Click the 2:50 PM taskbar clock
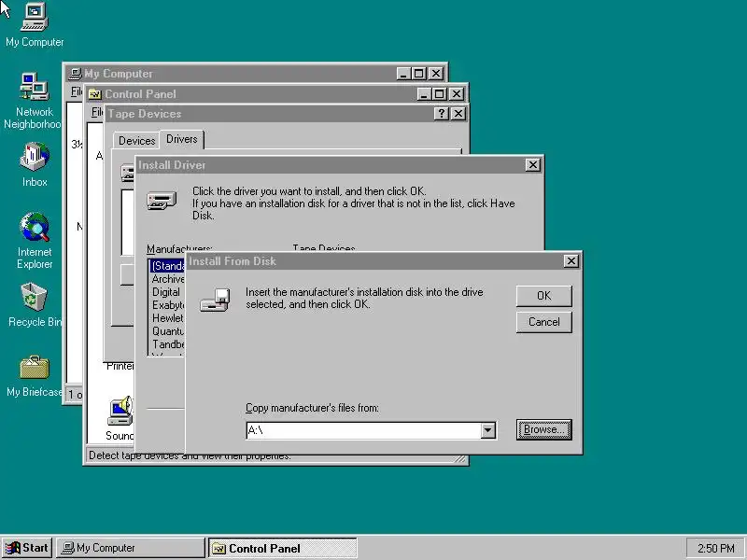The image size is (747, 560). click(715, 548)
